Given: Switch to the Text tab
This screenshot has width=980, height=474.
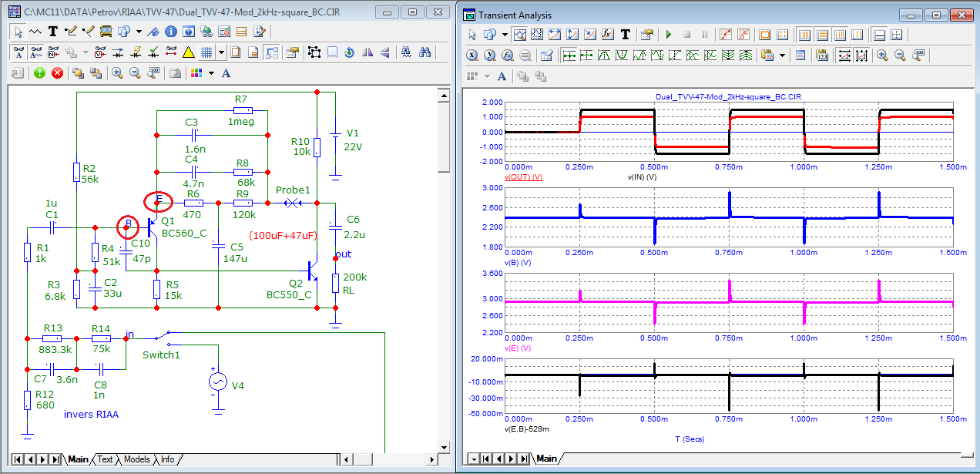Looking at the screenshot, I should pos(104,459).
